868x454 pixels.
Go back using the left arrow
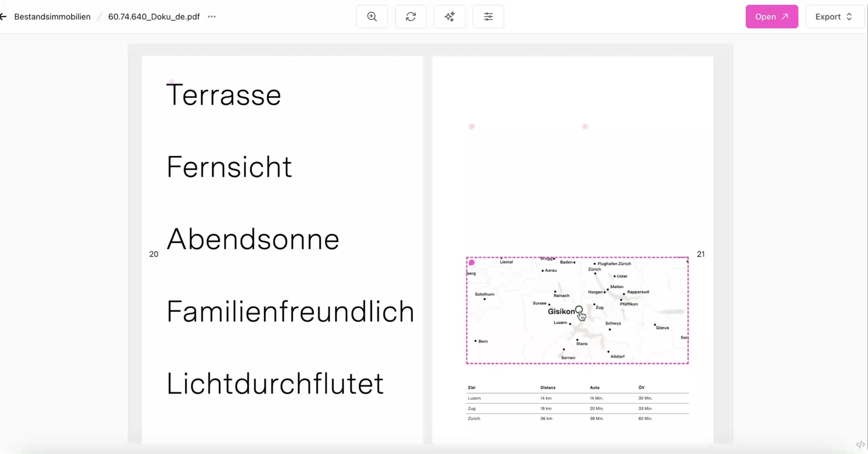[x=3, y=17]
